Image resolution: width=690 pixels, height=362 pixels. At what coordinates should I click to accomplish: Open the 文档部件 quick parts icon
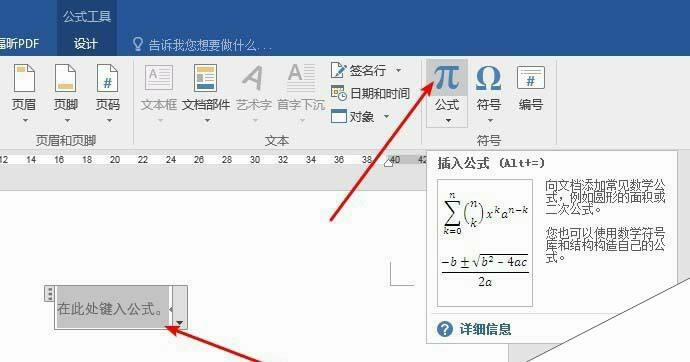click(205, 78)
